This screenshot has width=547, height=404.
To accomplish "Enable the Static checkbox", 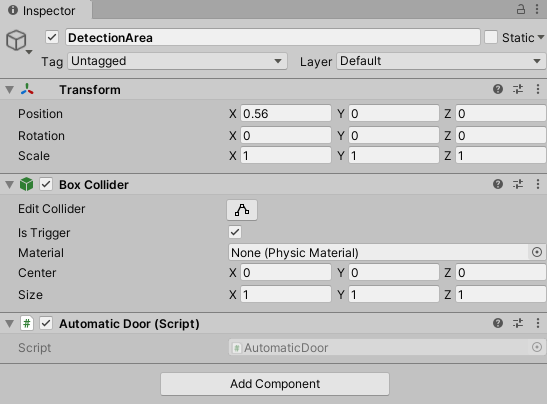I will [x=490, y=37].
